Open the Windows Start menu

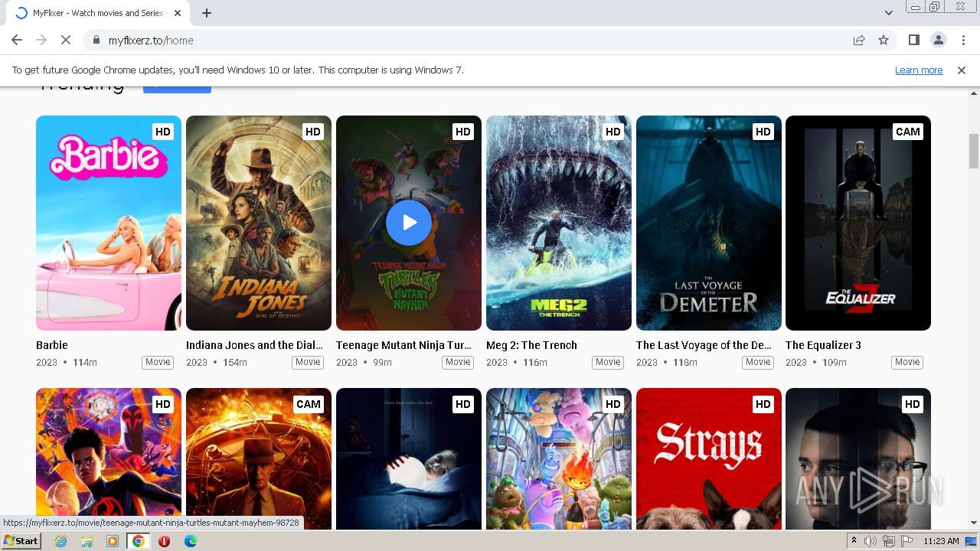click(21, 540)
